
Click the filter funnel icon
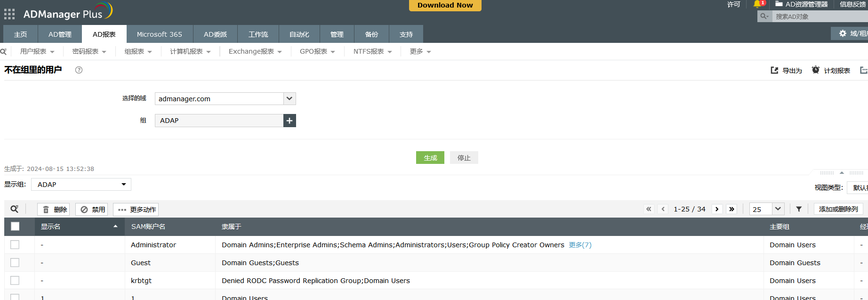799,209
